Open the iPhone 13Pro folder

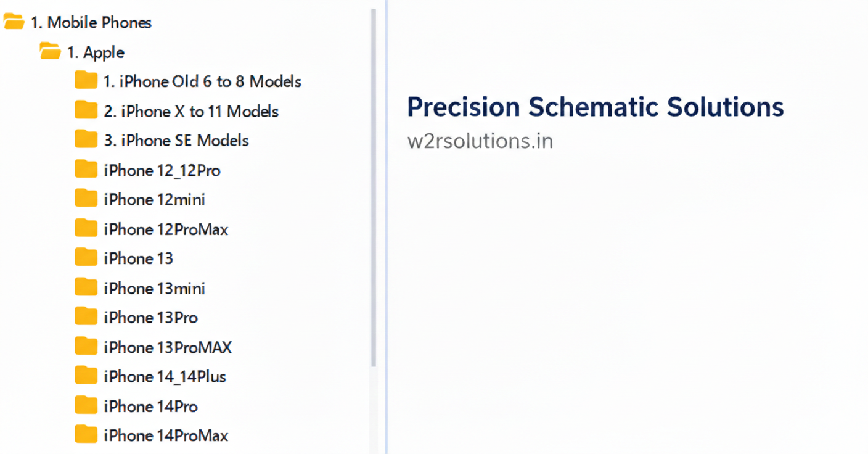(150, 318)
